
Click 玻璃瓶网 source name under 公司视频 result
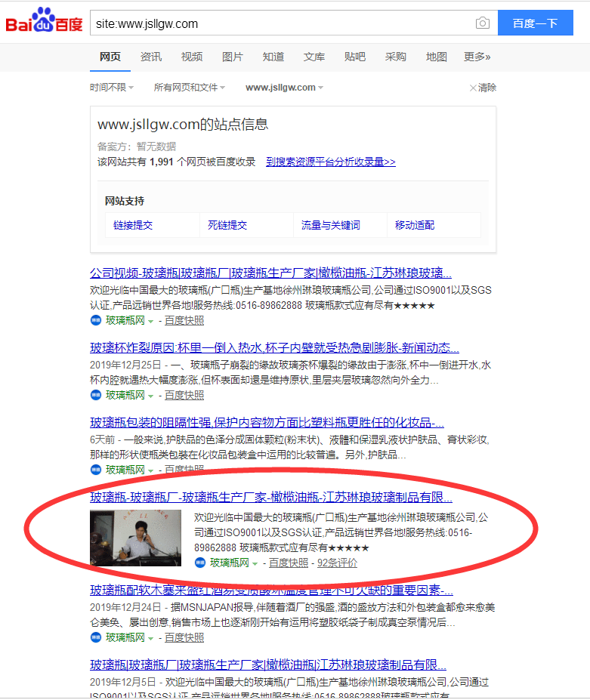tap(125, 320)
